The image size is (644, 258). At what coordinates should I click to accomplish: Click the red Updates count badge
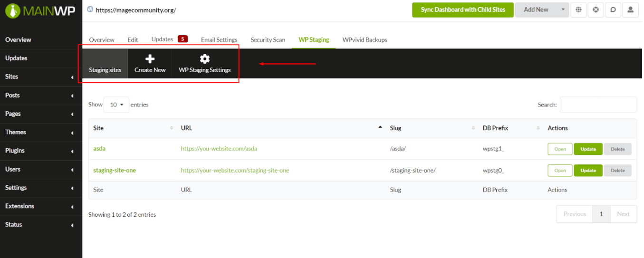click(183, 39)
